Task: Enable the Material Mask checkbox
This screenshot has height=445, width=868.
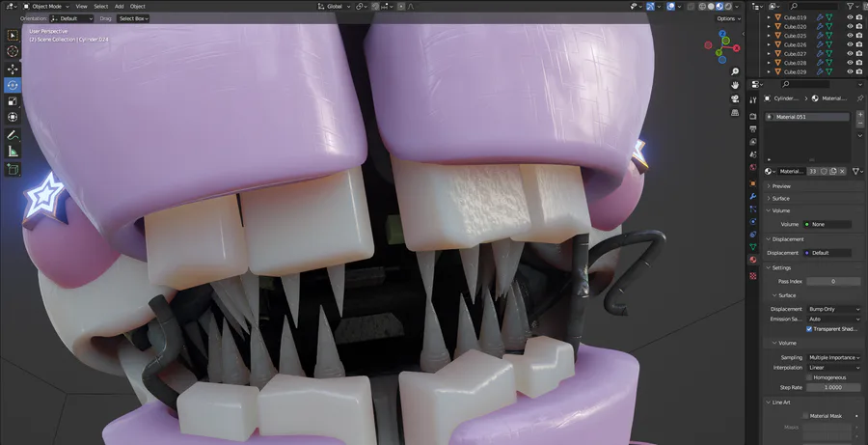Action: pyautogui.click(x=805, y=416)
